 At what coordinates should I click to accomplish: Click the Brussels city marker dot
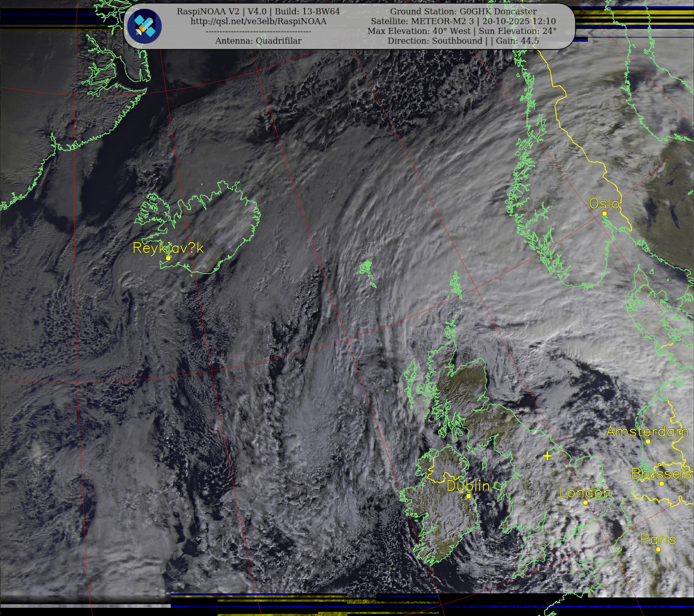(661, 484)
